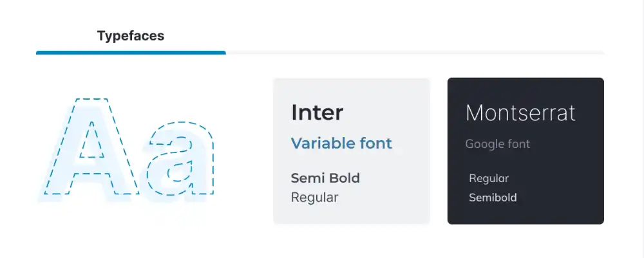Screen dimensions: 644x258
Task: Open the Variable font link
Action: tap(341, 143)
